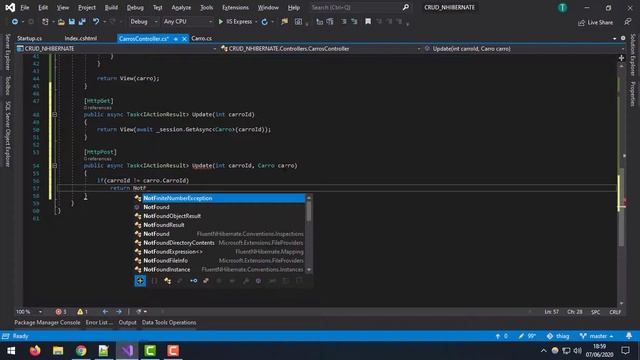Pin the CarrosController.cs tab
Image resolution: width=640 pixels, height=360 pixels.
(x=176, y=39)
